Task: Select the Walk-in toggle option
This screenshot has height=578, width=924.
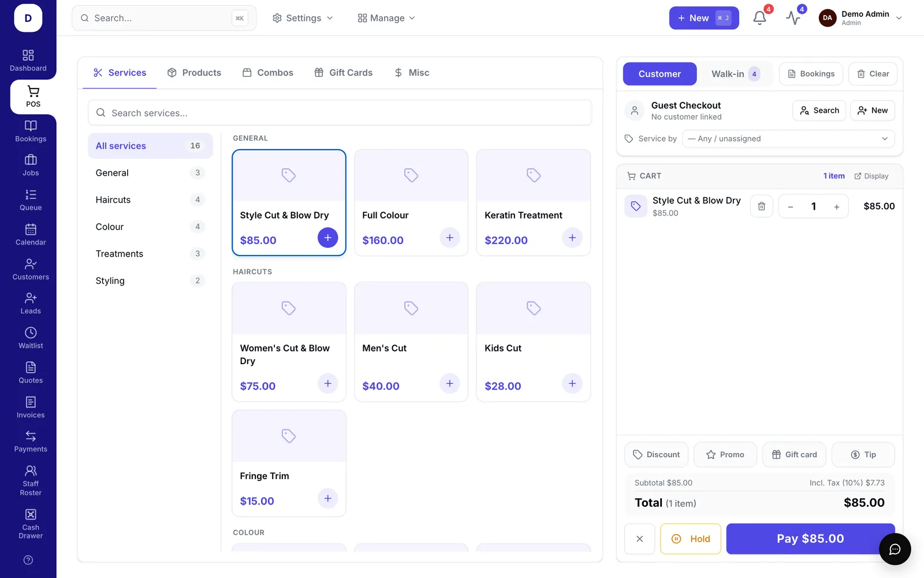Action: 735,74
